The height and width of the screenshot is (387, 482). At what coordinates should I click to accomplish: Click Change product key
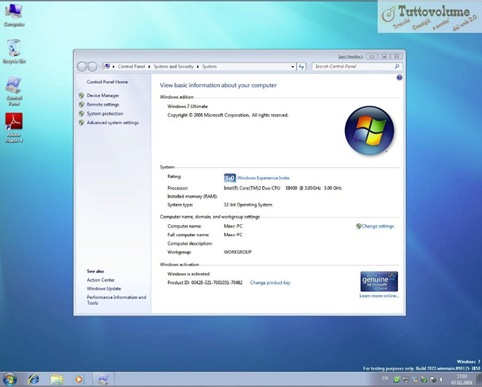pyautogui.click(x=270, y=283)
